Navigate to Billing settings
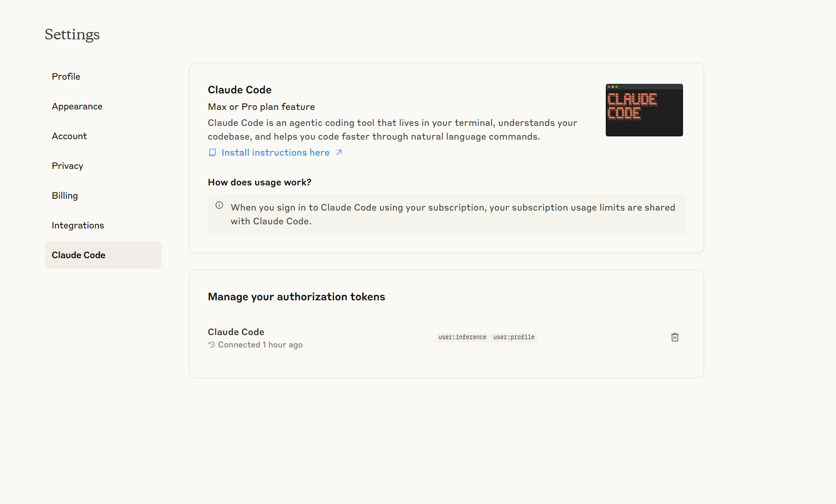836x504 pixels. pyautogui.click(x=65, y=195)
